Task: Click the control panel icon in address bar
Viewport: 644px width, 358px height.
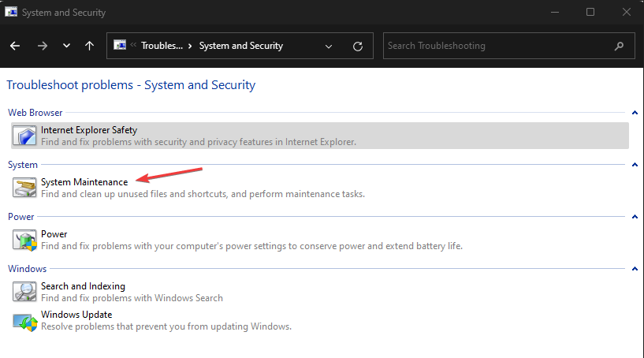Action: coord(120,45)
